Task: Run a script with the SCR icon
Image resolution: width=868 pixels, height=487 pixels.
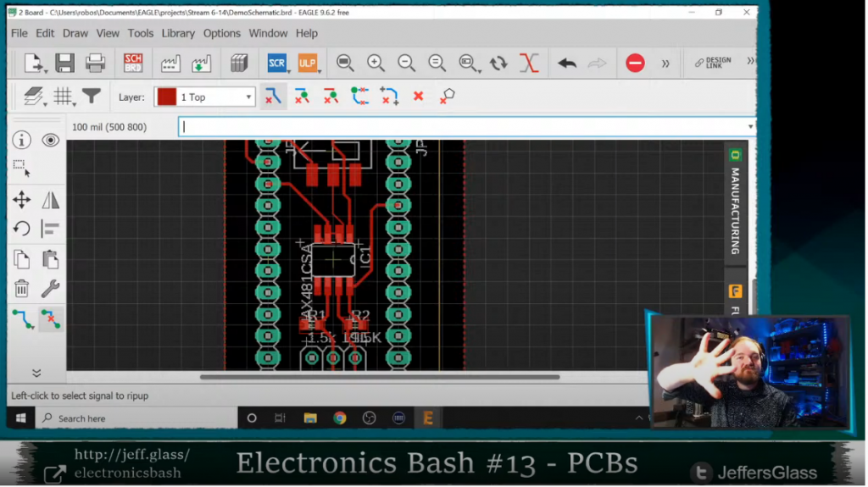Action: [276, 63]
